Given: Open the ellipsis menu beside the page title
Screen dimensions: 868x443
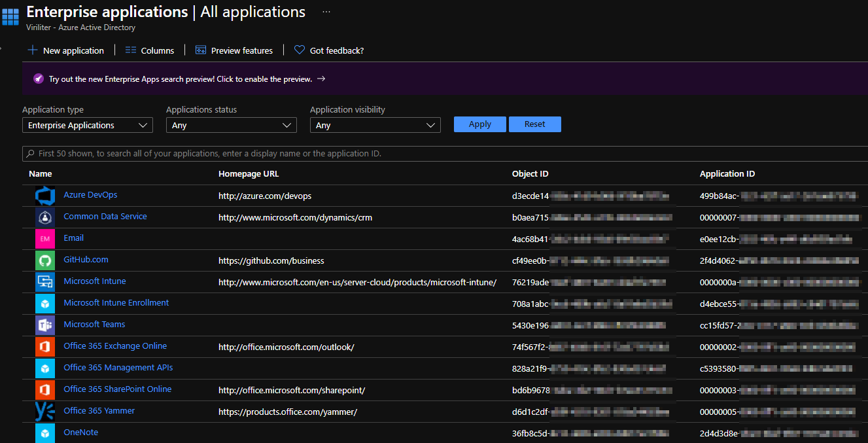Looking at the screenshot, I should pyautogui.click(x=326, y=12).
